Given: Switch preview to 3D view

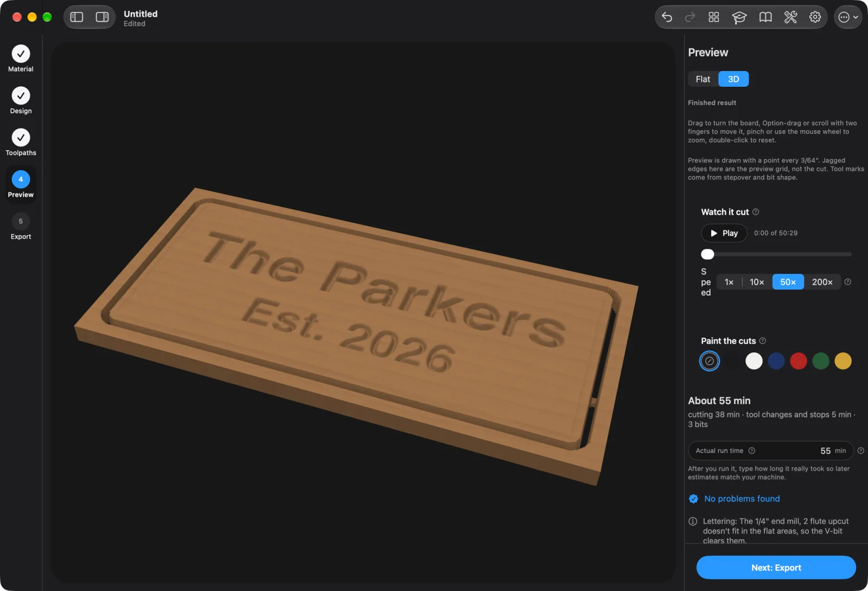Looking at the screenshot, I should 733,79.
